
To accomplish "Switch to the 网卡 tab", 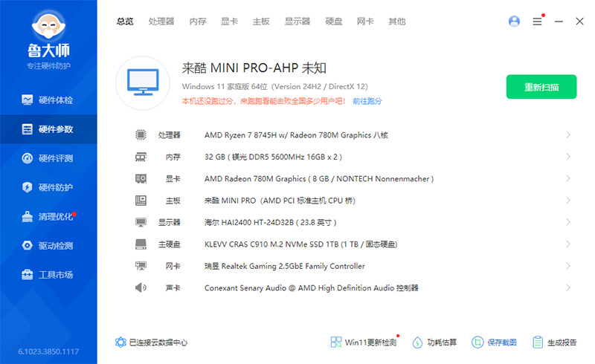I will pyautogui.click(x=365, y=22).
